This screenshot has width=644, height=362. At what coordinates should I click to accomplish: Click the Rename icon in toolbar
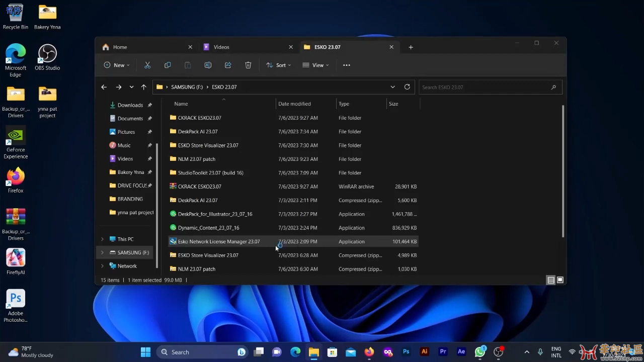[x=208, y=65]
